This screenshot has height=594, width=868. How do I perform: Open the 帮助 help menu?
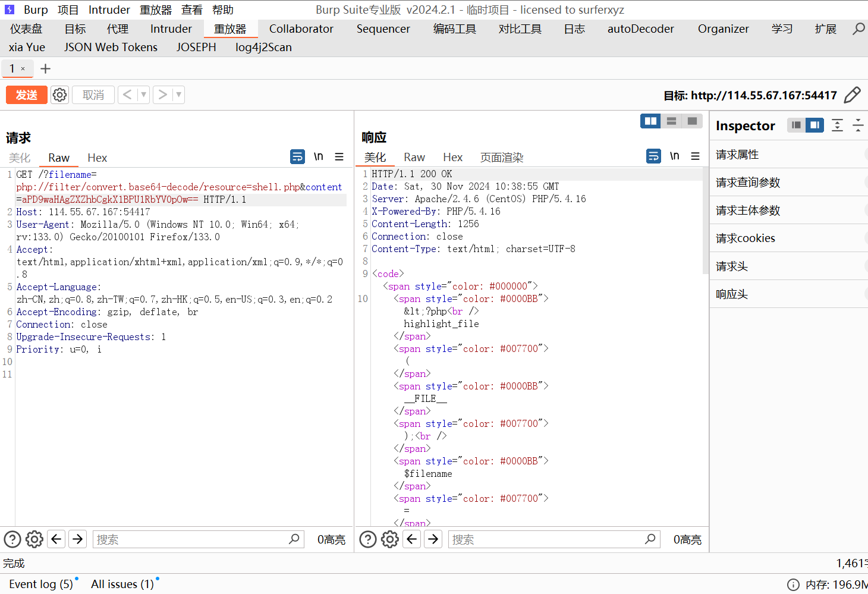coord(223,10)
